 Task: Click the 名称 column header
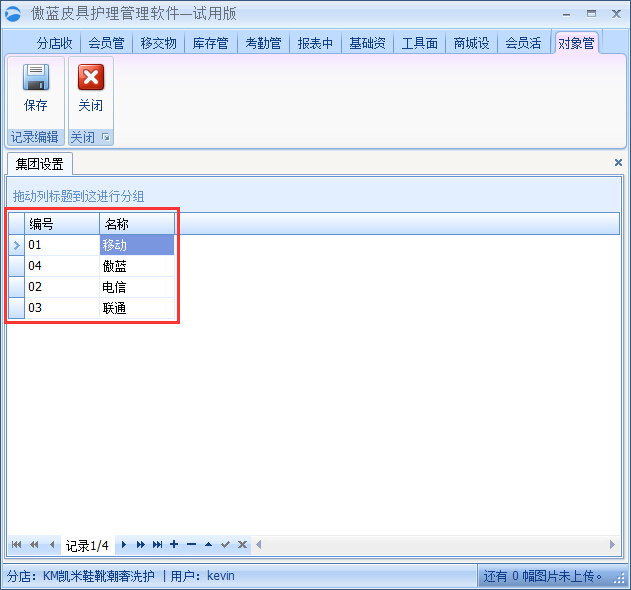pyautogui.click(x=136, y=224)
